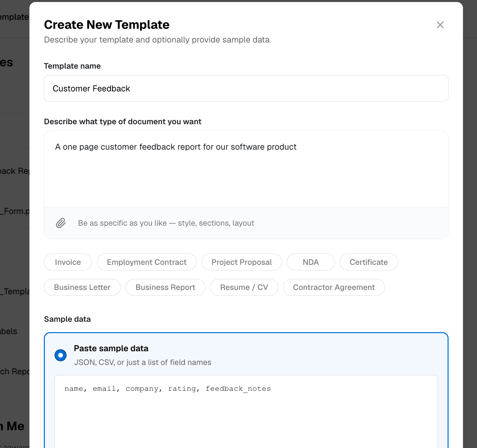Focus the Template name input field
The width and height of the screenshot is (477, 448).
(x=246, y=88)
